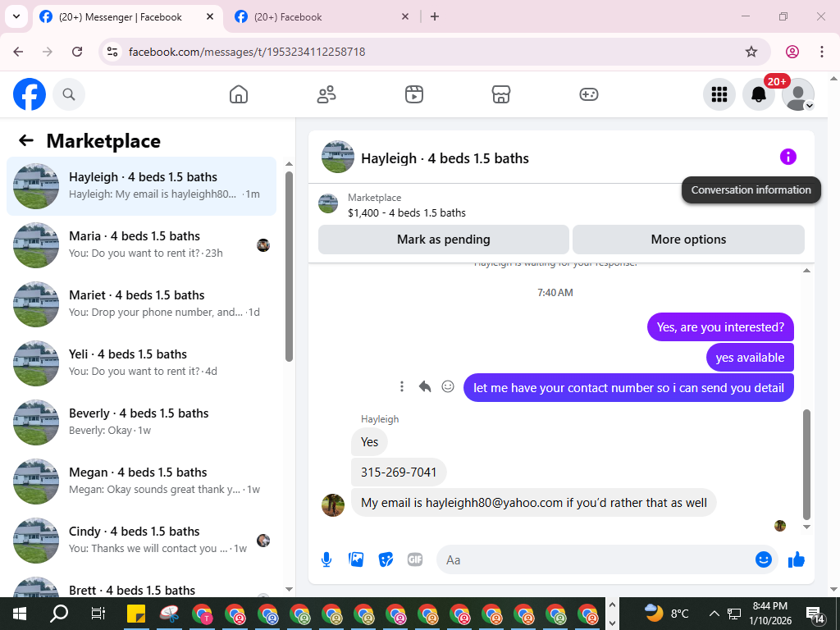The height and width of the screenshot is (630, 840).
Task: Close the (20+) Facebook browser tab
Action: pyautogui.click(x=405, y=16)
